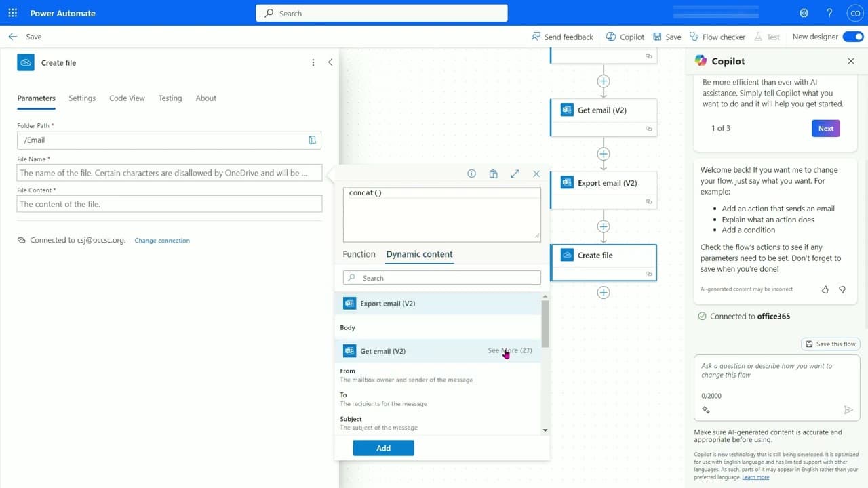Open the Create file more options menu

(x=313, y=62)
